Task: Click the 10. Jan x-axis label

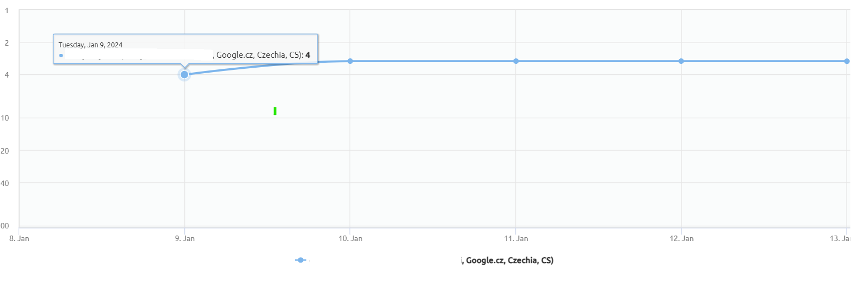Action: coord(351,239)
